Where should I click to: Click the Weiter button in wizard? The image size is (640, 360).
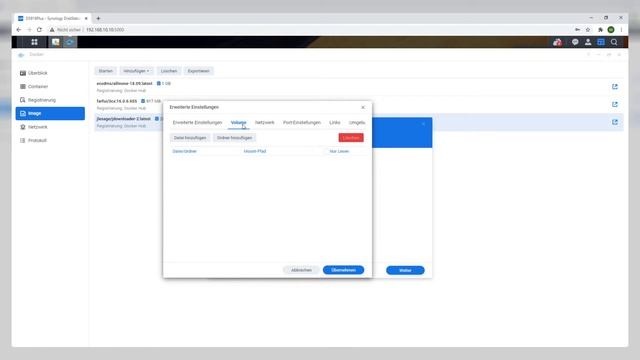click(x=405, y=271)
